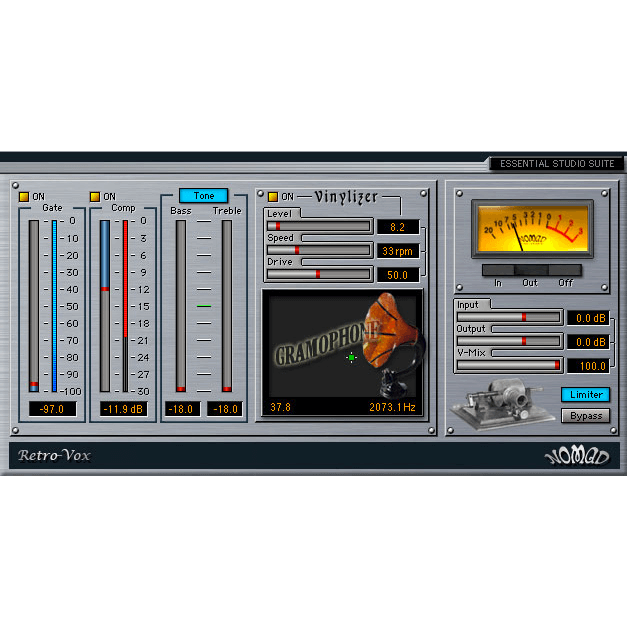Click the Tone button

203,196
